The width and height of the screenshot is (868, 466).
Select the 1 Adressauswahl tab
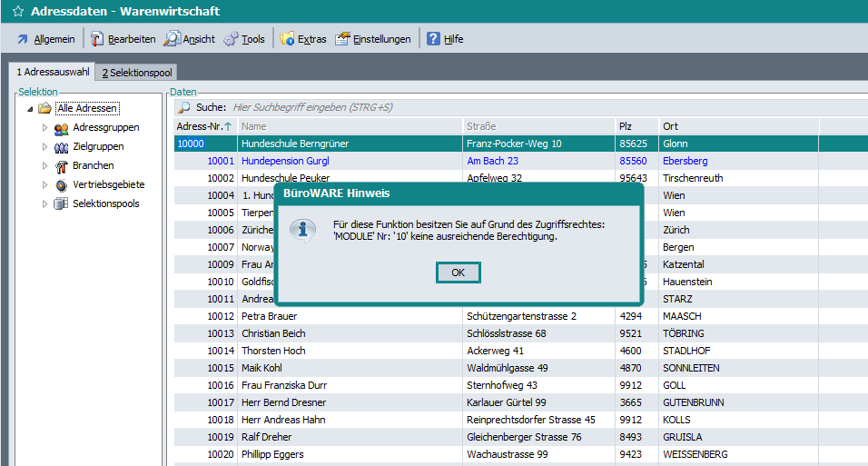click(x=53, y=73)
